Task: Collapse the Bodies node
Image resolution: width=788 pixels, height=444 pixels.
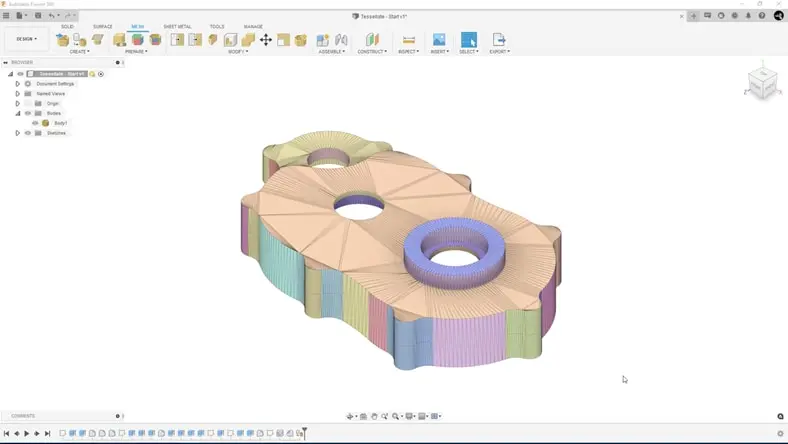Action: [x=18, y=114]
